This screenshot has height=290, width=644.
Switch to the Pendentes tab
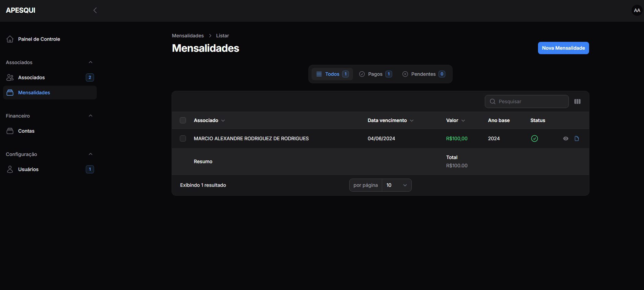(423, 74)
